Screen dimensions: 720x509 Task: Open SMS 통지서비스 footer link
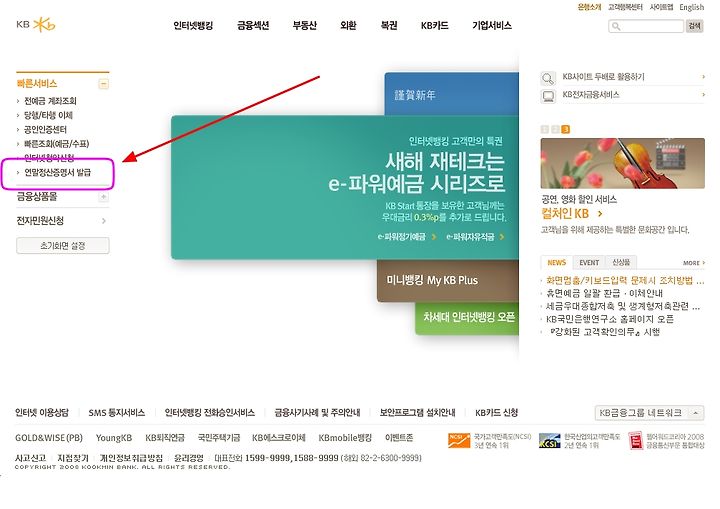[x=117, y=413]
